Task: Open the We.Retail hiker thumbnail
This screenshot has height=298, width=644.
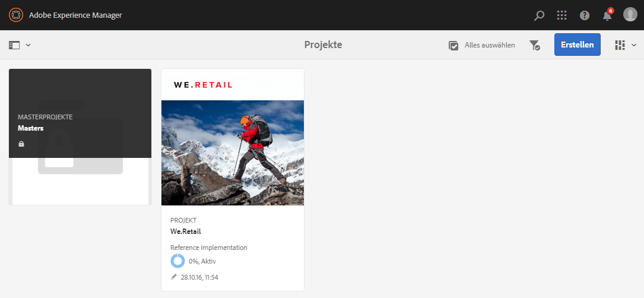Action: click(x=233, y=153)
